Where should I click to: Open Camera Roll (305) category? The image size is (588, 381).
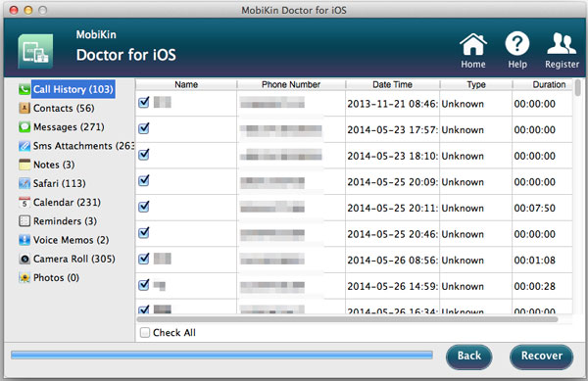tap(74, 259)
